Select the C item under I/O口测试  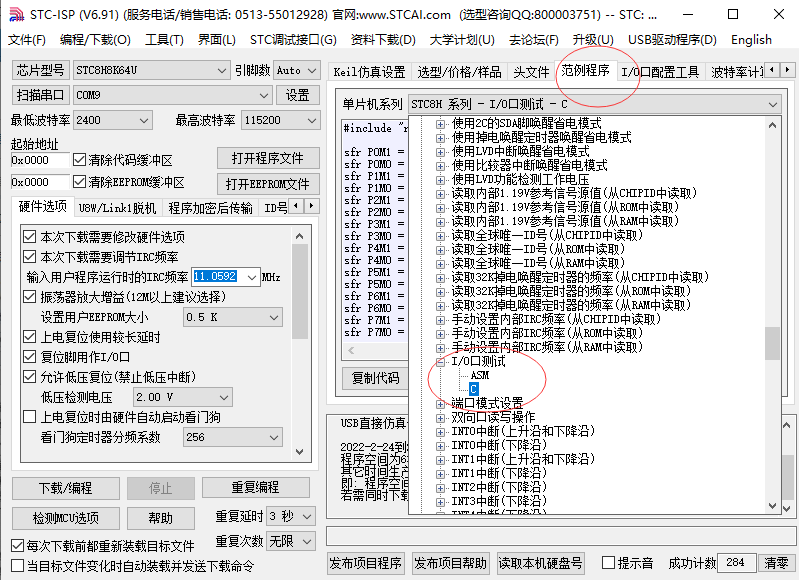pos(473,389)
